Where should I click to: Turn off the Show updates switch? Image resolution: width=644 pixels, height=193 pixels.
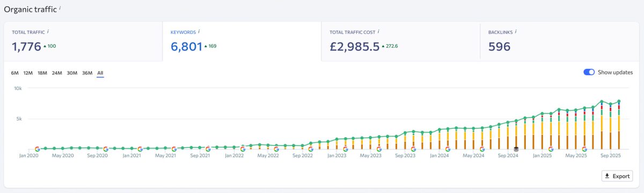tap(589, 72)
